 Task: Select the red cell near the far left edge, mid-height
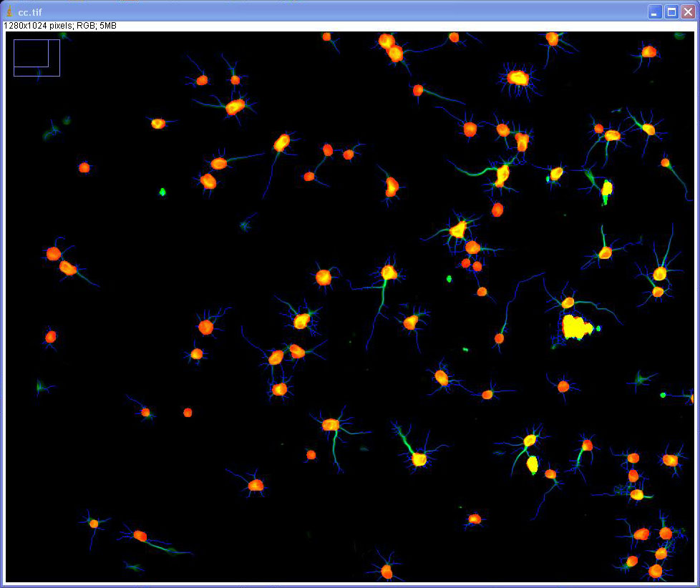[50, 336]
